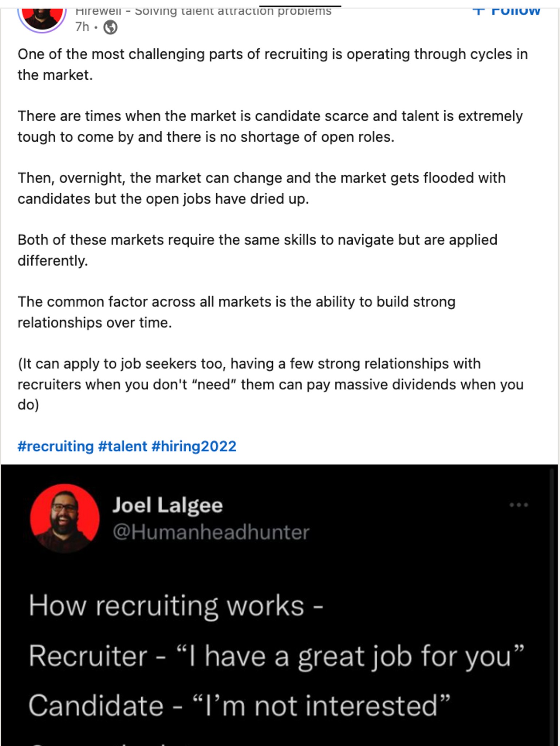560x746 pixels.
Task: Click the "How recruiting works" tweet line
Action: click(176, 606)
